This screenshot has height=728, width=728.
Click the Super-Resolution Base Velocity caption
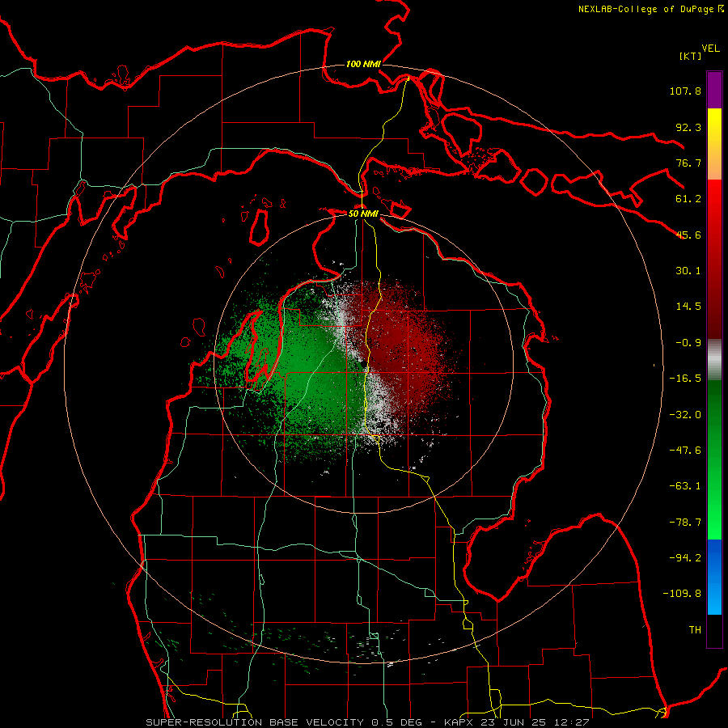tap(367, 722)
